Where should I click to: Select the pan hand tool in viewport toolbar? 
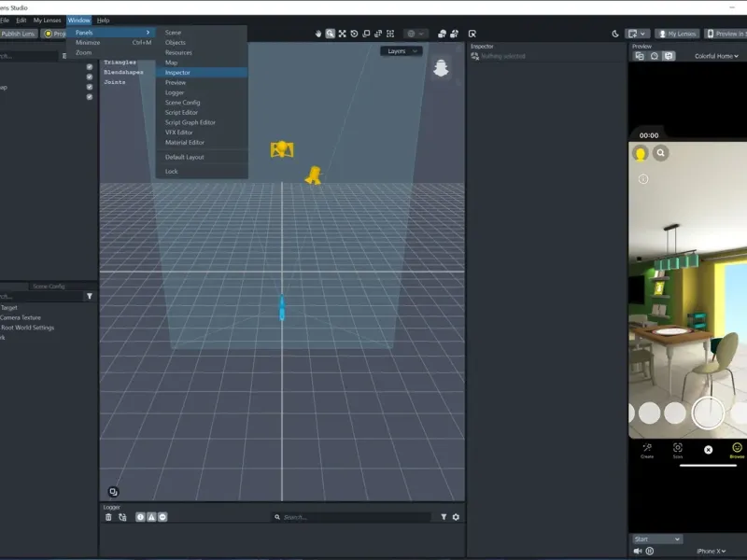318,34
